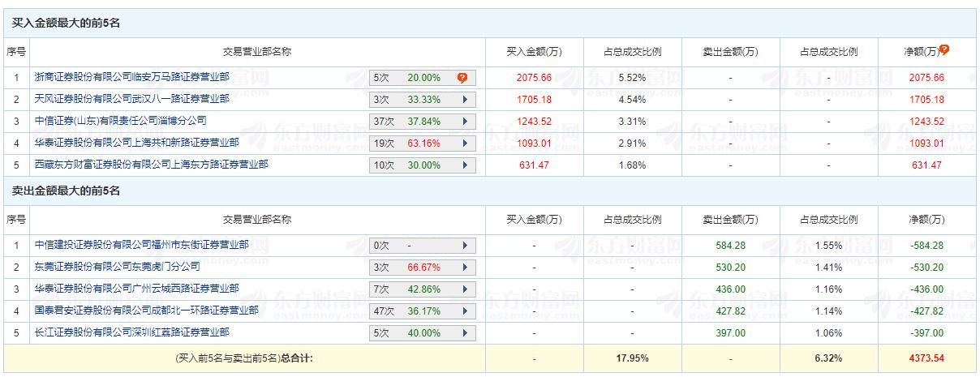The image size is (980, 377).
Task: Open 西藏东方财富证券上海东方路营业部 link
Action: coord(152,165)
